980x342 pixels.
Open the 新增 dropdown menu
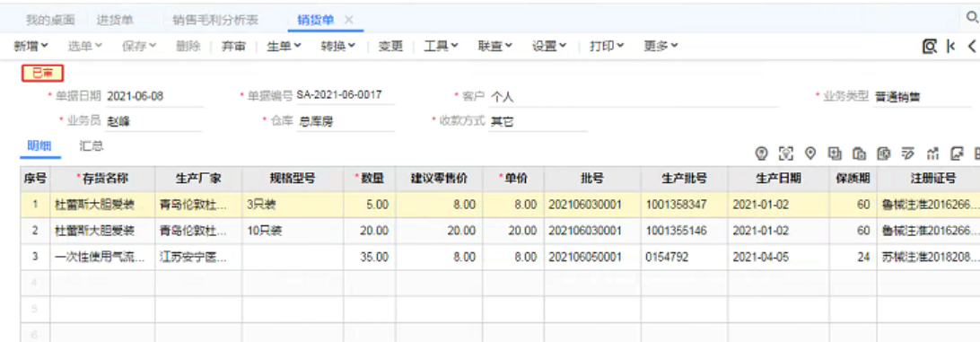click(31, 47)
